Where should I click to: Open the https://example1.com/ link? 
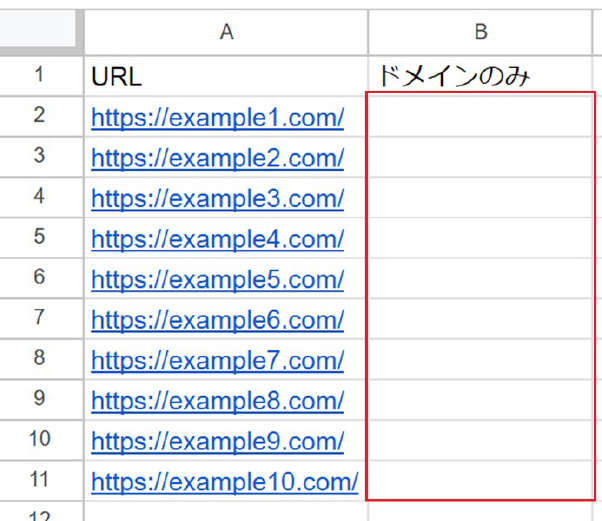(217, 117)
